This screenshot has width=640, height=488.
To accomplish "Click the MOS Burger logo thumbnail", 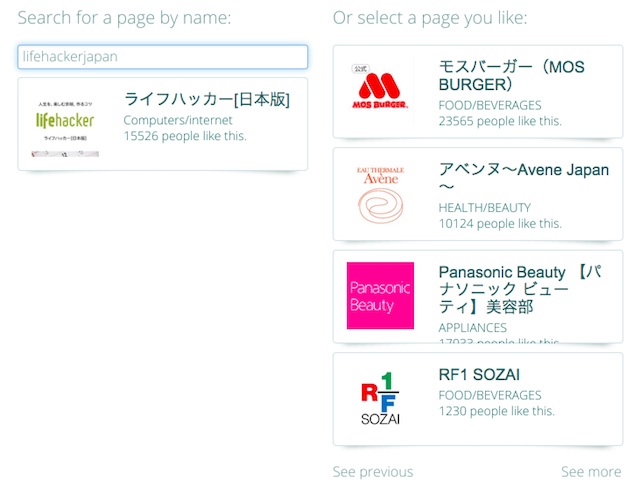I will (380, 90).
